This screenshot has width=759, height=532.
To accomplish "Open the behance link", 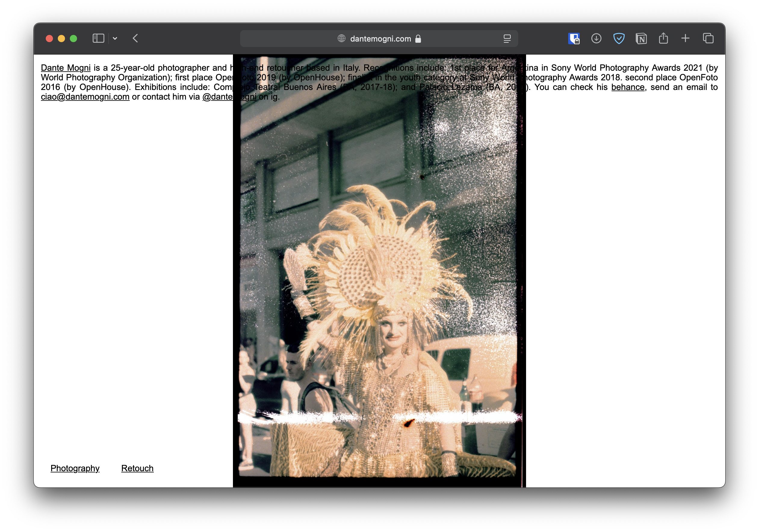I will click(x=628, y=87).
